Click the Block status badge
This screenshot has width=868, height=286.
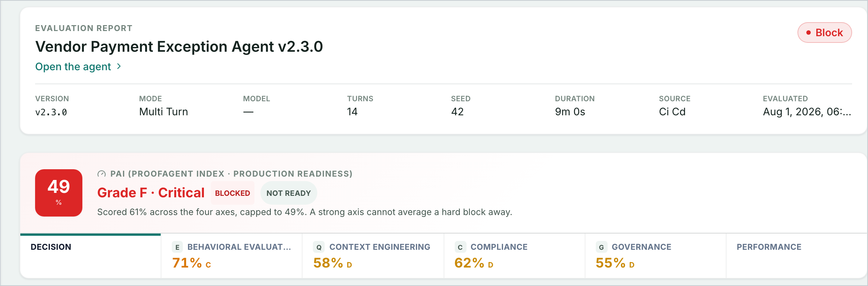coord(824,33)
